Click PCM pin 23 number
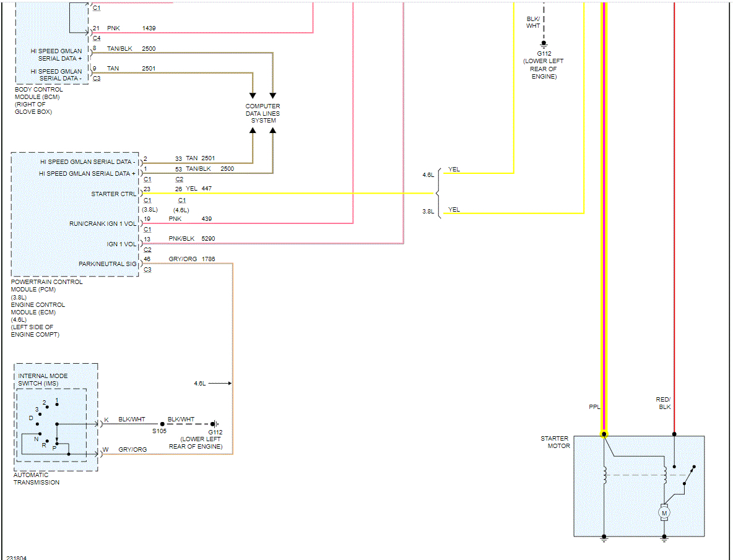 click(147, 189)
